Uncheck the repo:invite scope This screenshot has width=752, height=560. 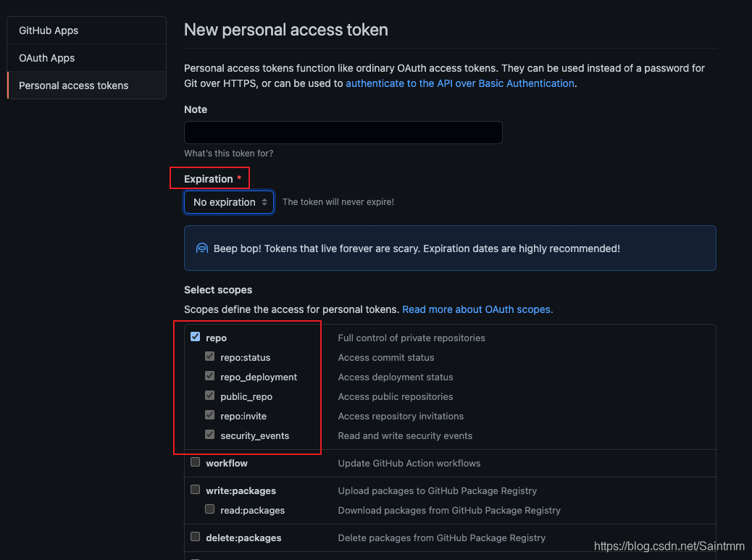pyautogui.click(x=209, y=415)
